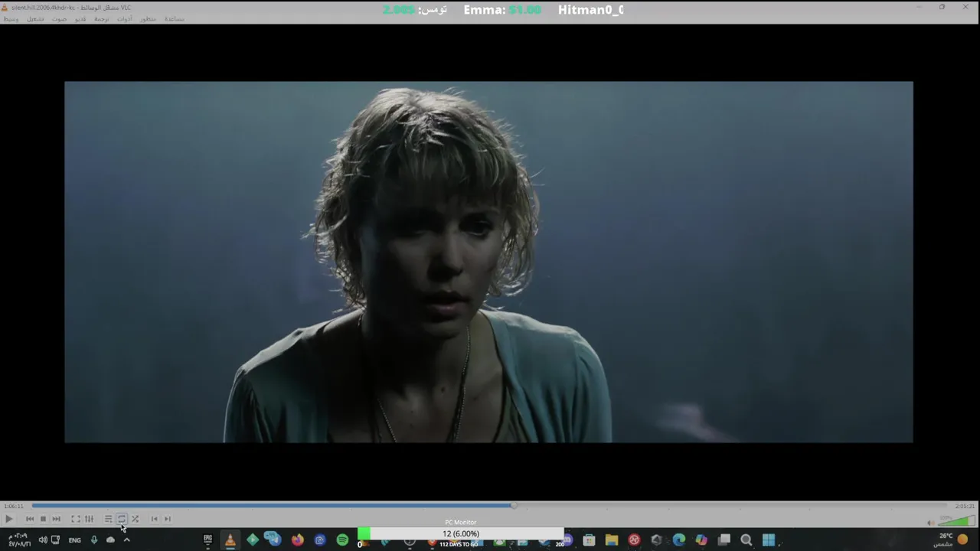Image resolution: width=980 pixels, height=551 pixels.
Task: Adjust the green volume slider
Action: click(x=956, y=522)
